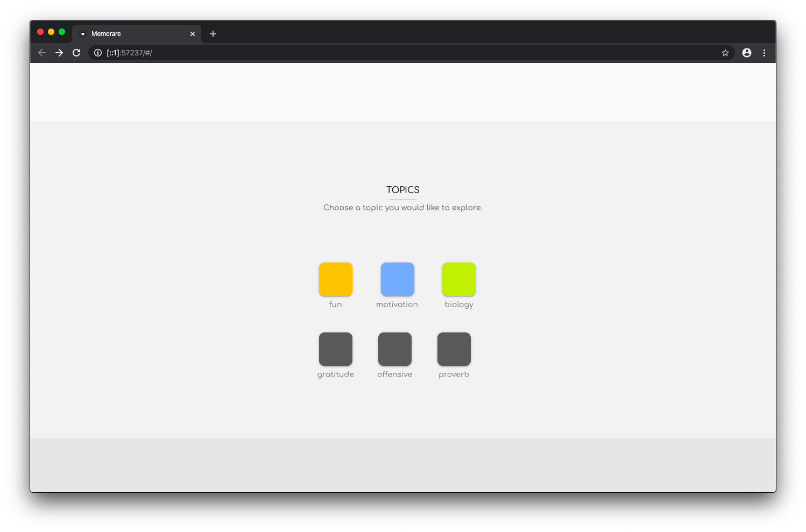Open the yellow fun topic tile
This screenshot has width=806, height=532.
click(336, 279)
